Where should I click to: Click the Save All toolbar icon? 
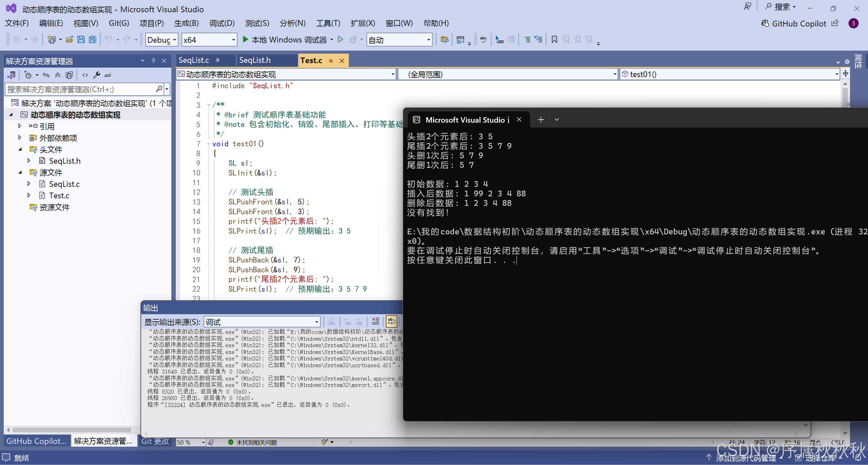(x=92, y=40)
